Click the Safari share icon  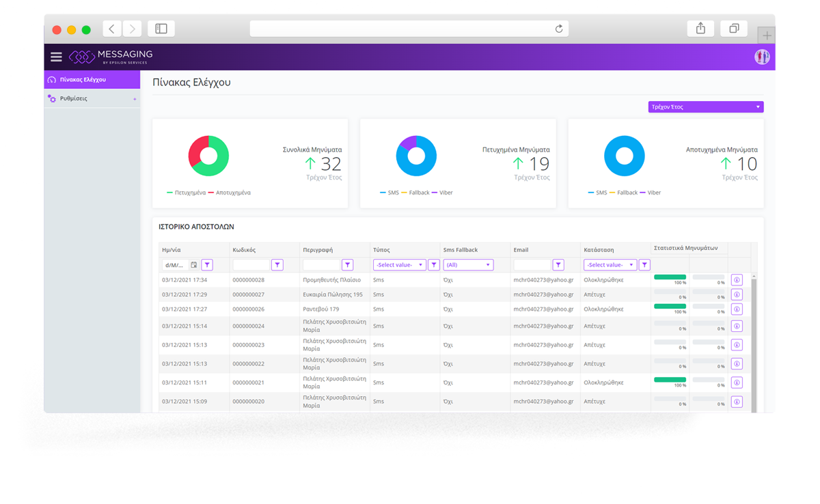[x=700, y=29]
